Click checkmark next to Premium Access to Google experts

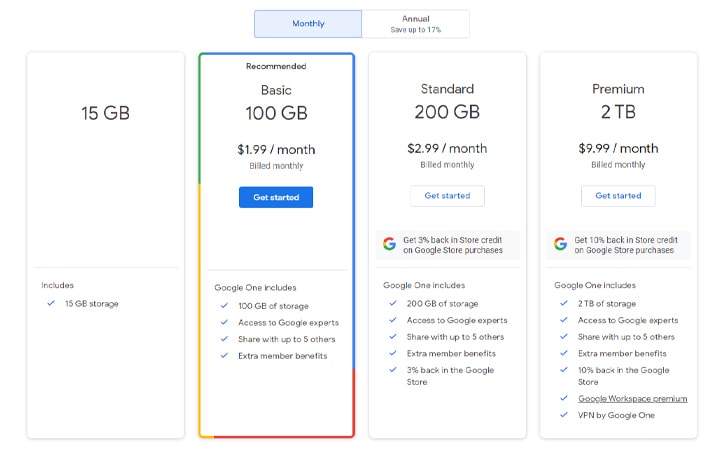(564, 320)
